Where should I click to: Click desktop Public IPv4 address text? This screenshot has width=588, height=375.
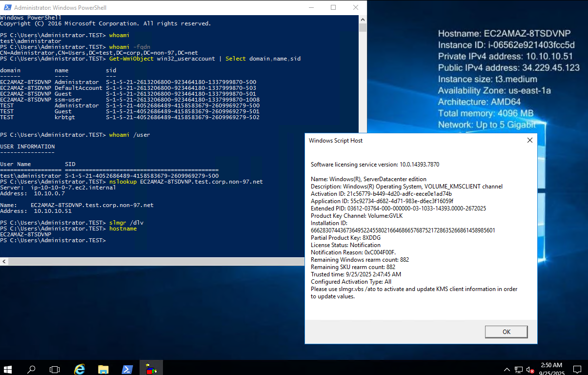(x=508, y=68)
